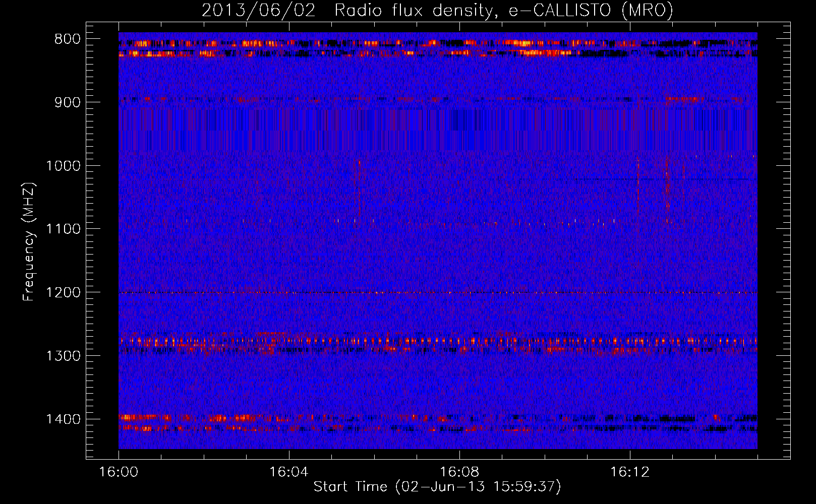Click the 1100 frequency tick label
This screenshot has height=504, width=816.
coord(63,229)
